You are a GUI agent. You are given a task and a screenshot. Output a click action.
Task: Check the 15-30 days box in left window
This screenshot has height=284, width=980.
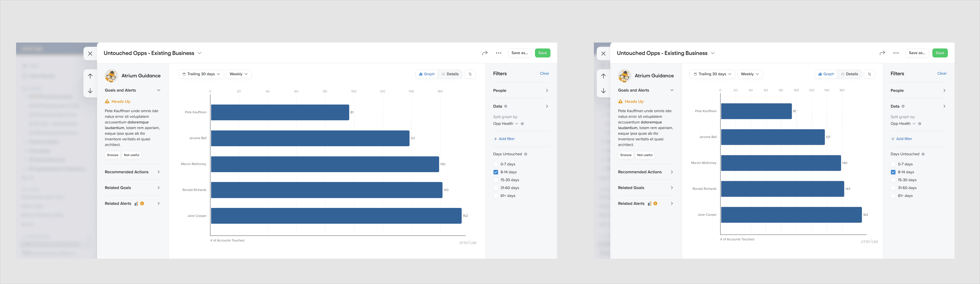(x=496, y=180)
